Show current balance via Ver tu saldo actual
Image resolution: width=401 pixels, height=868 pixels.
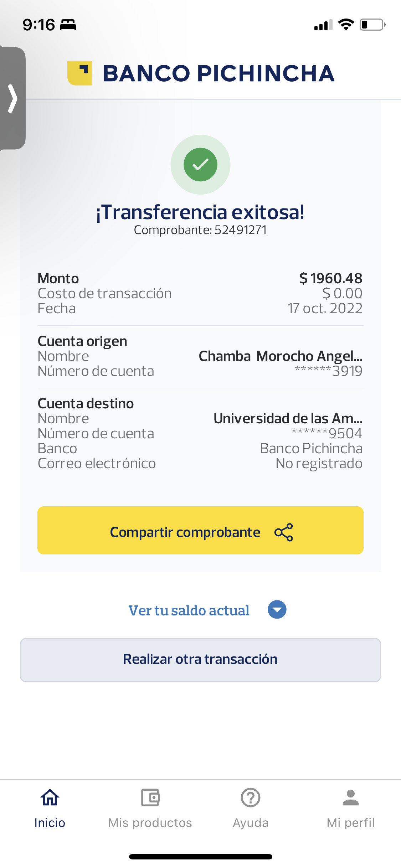189,610
